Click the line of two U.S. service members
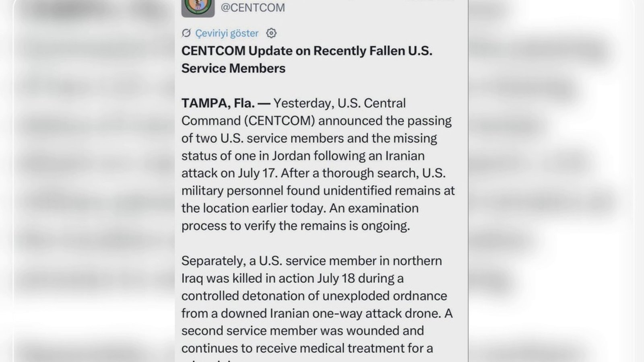This screenshot has width=644, height=362. point(309,138)
